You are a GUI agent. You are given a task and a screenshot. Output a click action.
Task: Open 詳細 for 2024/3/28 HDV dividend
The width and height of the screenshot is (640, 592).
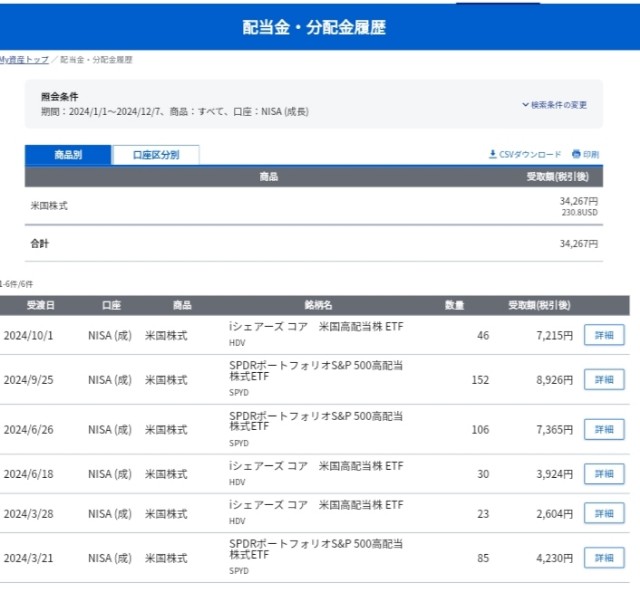604,514
